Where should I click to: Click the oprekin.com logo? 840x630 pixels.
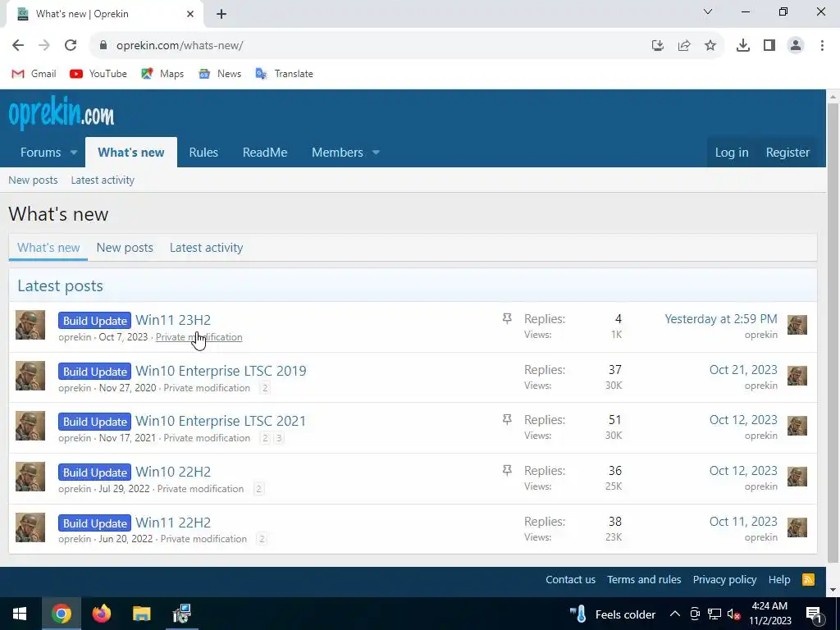(61, 113)
